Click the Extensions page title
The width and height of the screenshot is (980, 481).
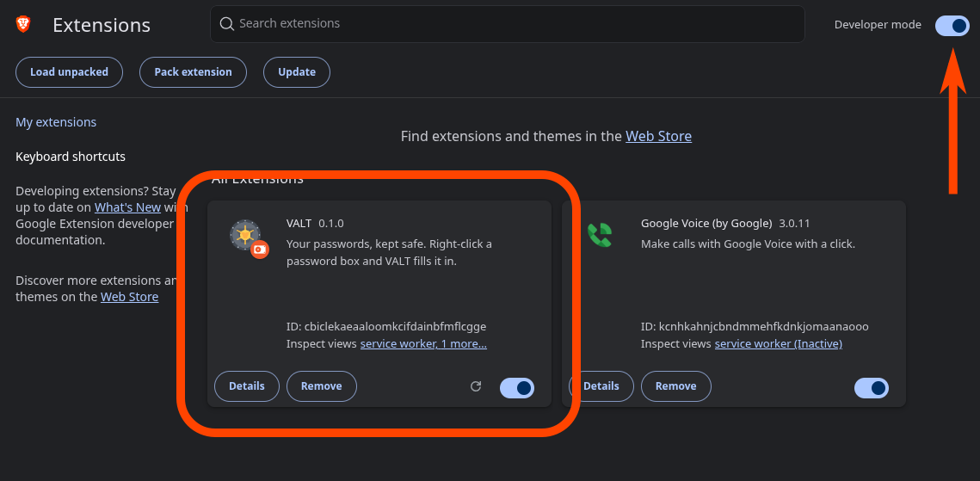(x=102, y=25)
